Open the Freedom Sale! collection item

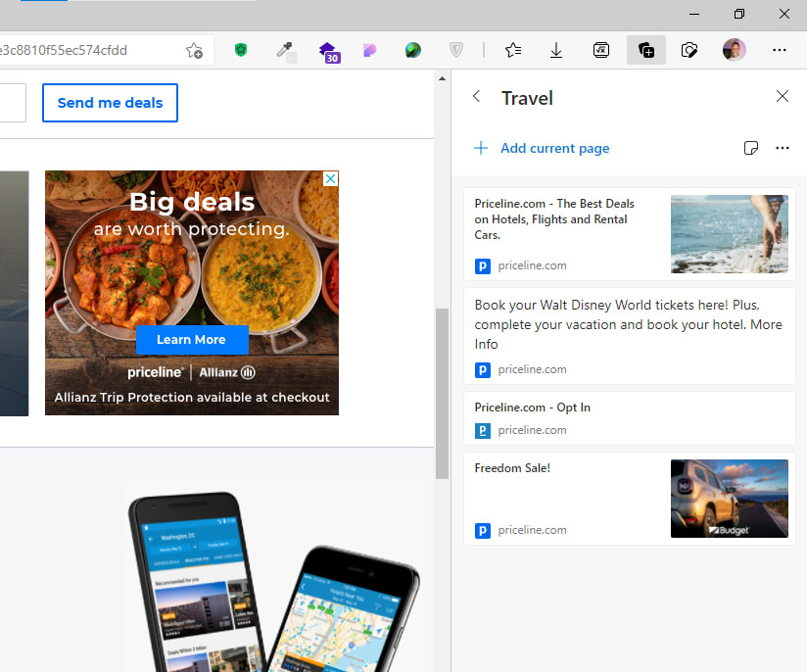630,499
